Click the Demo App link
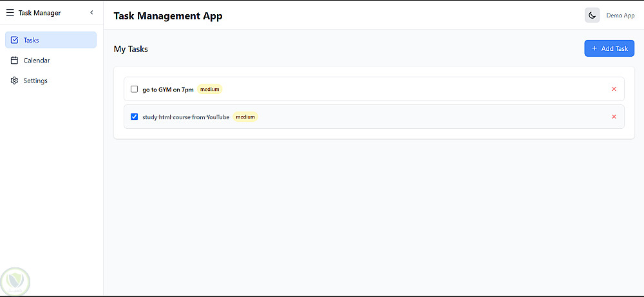This screenshot has width=644, height=297. [620, 15]
